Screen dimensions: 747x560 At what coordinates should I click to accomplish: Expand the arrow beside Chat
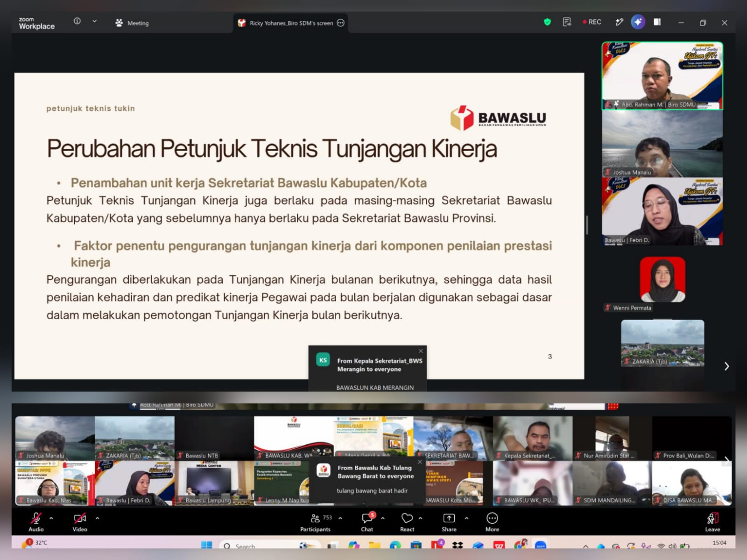(383, 518)
